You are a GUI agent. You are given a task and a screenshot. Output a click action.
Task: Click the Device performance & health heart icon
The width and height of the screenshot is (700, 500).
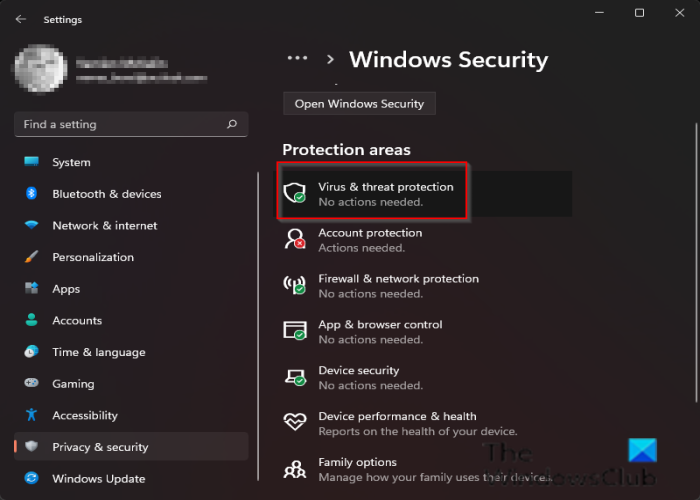pos(294,423)
